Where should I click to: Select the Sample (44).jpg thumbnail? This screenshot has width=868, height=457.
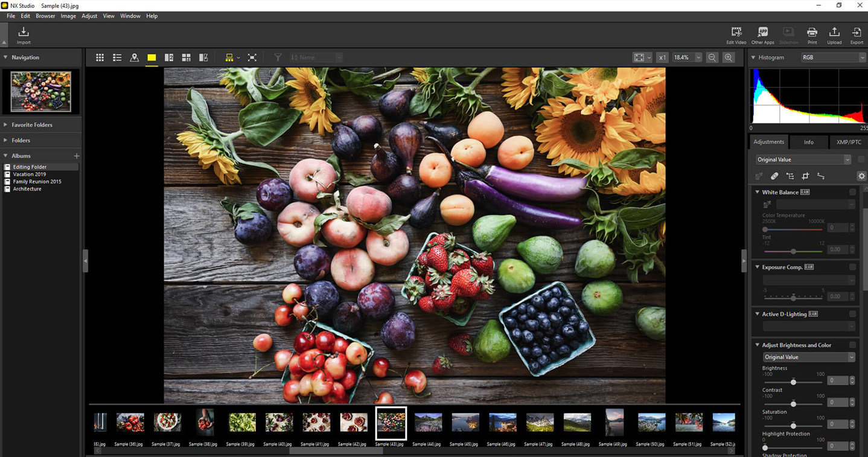pyautogui.click(x=428, y=422)
